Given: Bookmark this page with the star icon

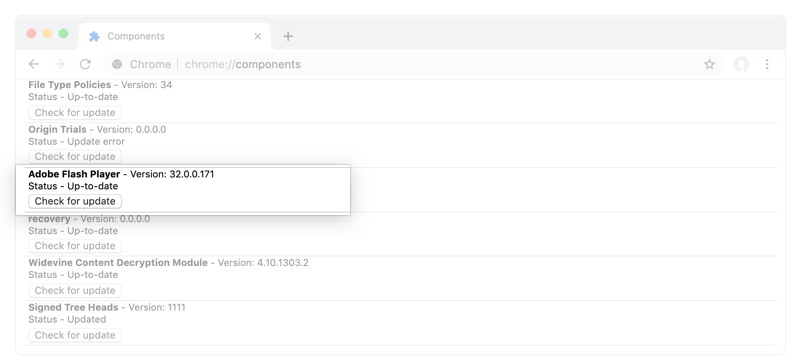Looking at the screenshot, I should click(x=709, y=64).
